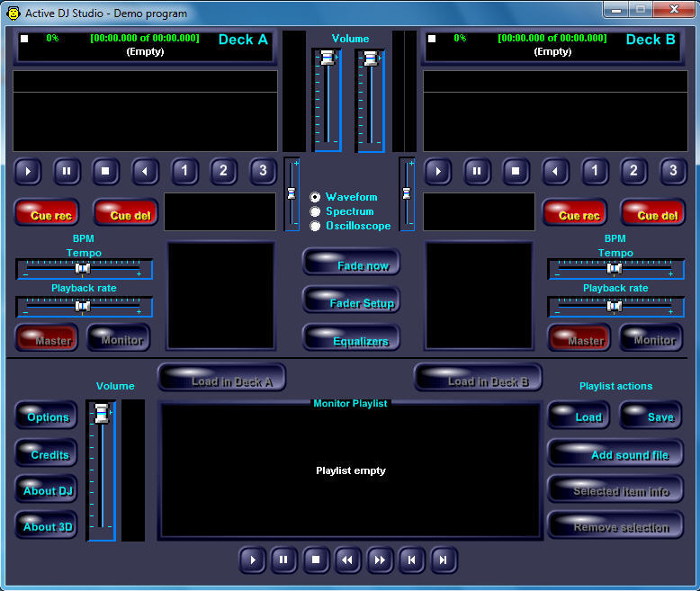Jump to cue point 1 on Deck B
The image size is (700, 591).
[594, 172]
